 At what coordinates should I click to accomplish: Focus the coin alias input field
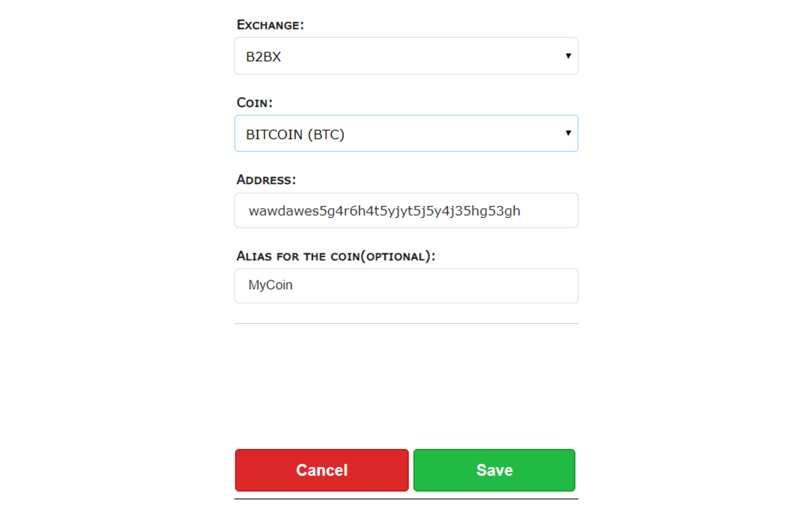[x=406, y=286]
